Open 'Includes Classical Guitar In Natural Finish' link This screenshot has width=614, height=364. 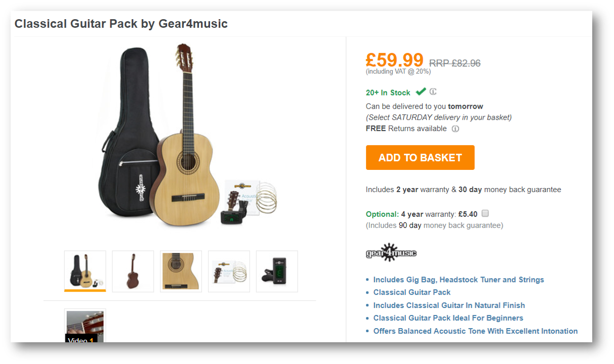click(x=449, y=305)
